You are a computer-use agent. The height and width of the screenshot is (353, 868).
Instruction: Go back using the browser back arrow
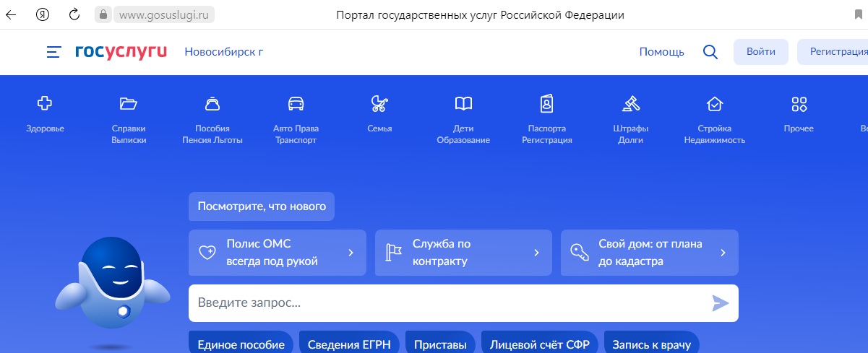(x=11, y=14)
